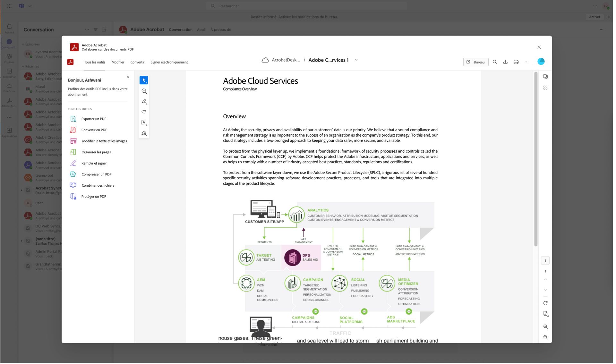Open Calendrier in Teams sidebar
Screen dimensions: 616x364
(9, 73)
